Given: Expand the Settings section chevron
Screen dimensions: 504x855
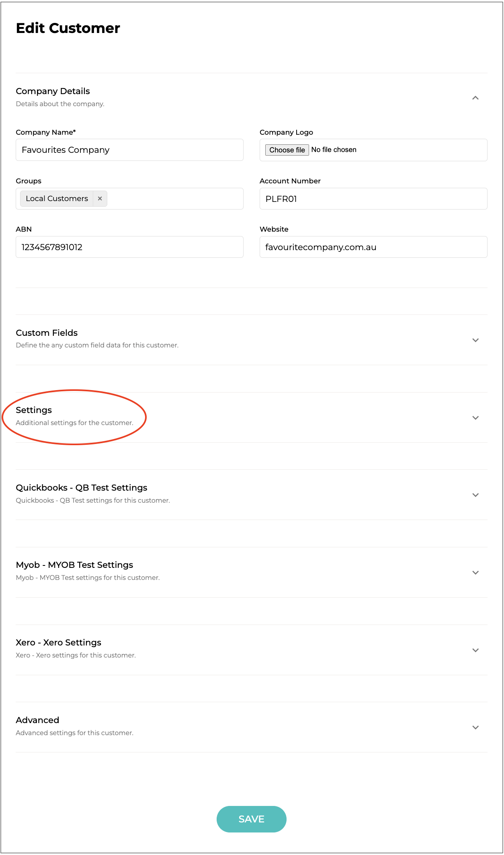Looking at the screenshot, I should (475, 418).
